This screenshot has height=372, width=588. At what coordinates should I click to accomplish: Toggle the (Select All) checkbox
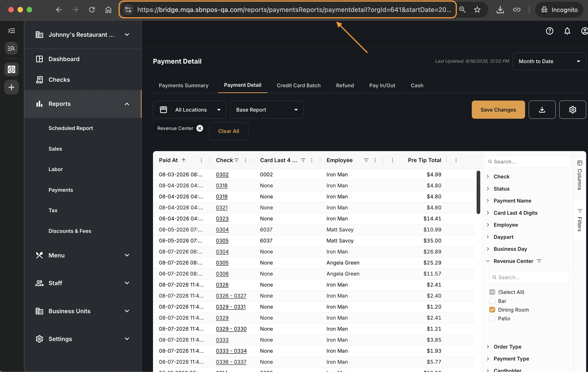click(492, 292)
